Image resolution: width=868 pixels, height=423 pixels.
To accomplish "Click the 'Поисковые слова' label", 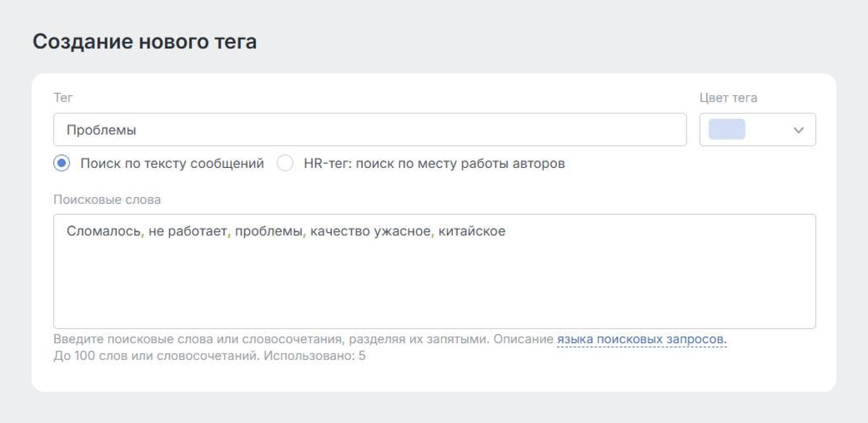I will coord(107,199).
